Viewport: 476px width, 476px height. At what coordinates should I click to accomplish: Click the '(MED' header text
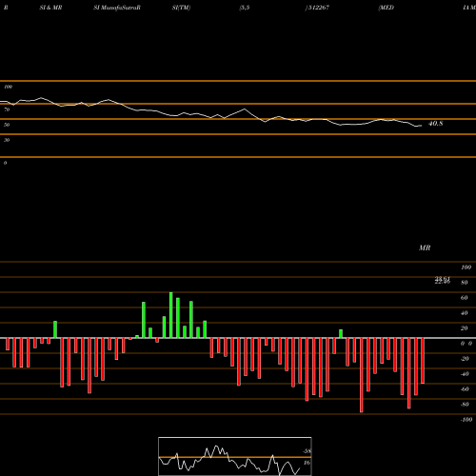(x=387, y=8)
